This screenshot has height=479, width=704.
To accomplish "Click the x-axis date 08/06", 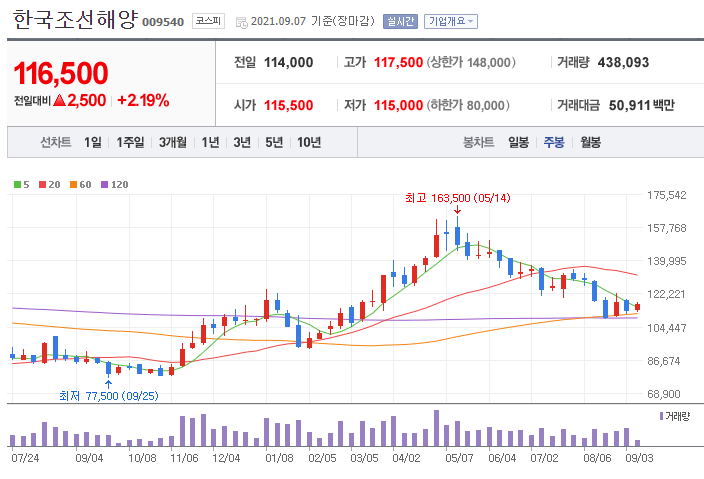I will tap(598, 458).
